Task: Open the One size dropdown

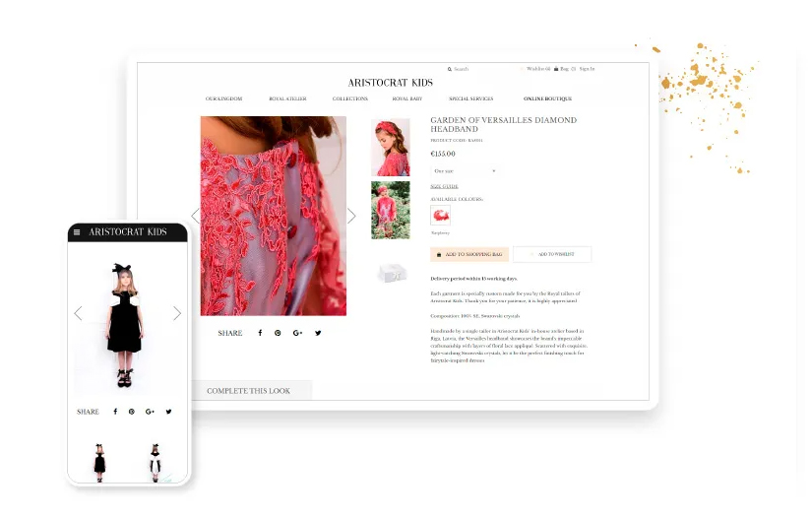Action: pyautogui.click(x=465, y=171)
